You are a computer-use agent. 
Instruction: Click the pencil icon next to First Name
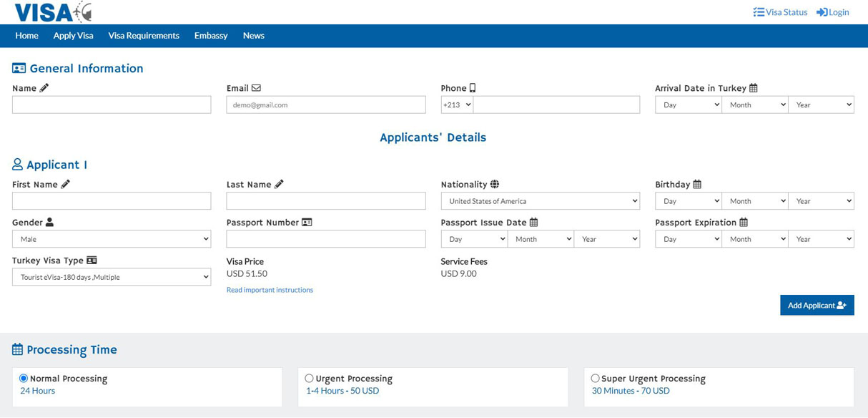tap(65, 184)
